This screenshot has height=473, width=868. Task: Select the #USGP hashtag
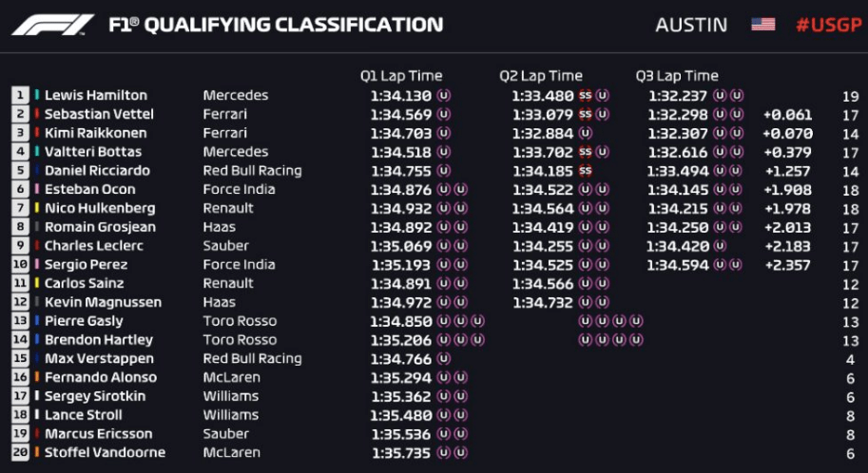[829, 25]
